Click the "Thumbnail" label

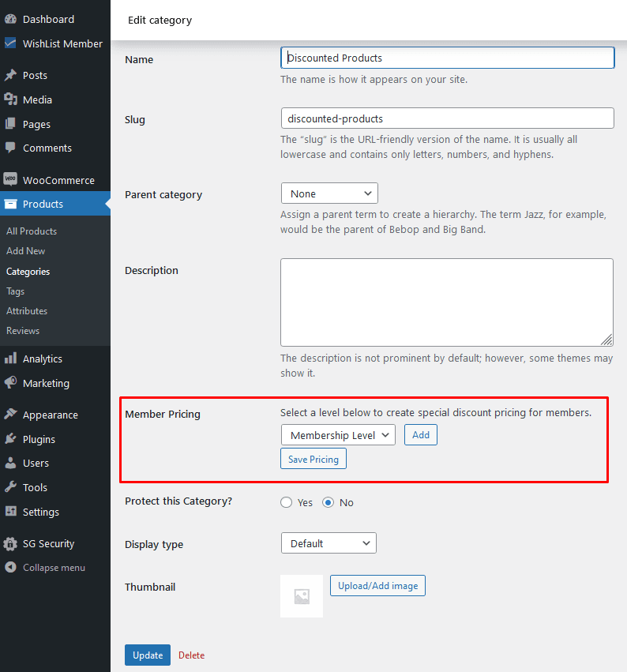tap(150, 587)
